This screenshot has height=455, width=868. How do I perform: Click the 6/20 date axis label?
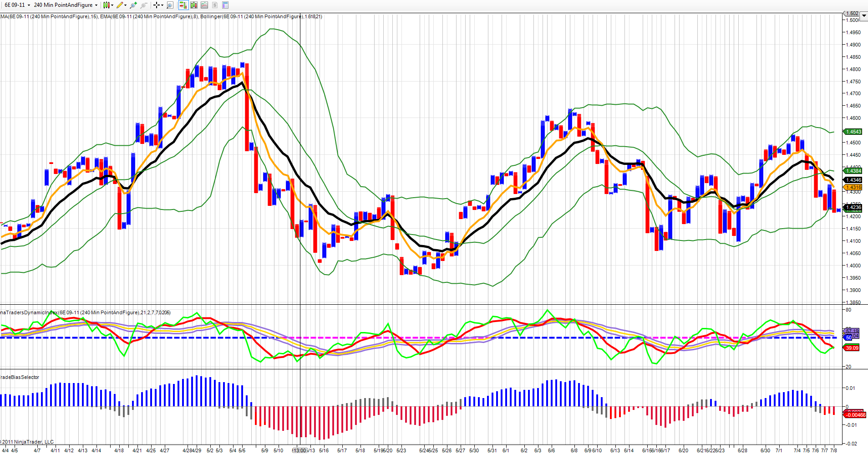tap(683, 450)
